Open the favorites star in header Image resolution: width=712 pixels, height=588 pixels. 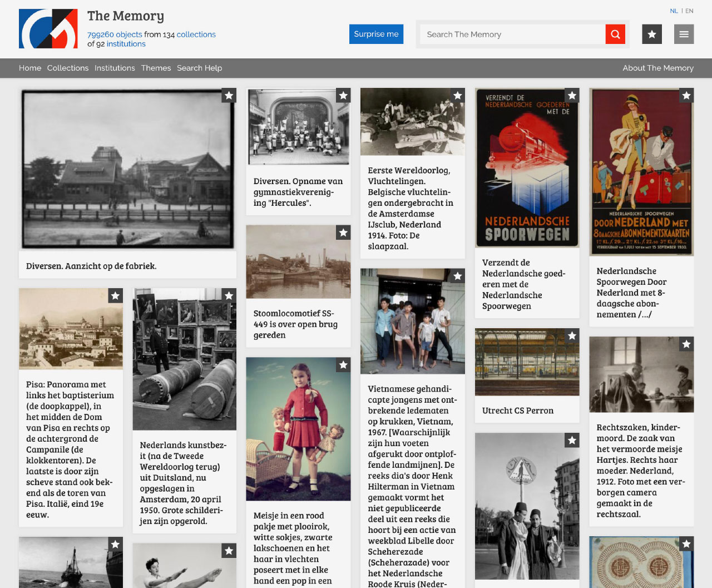(652, 34)
